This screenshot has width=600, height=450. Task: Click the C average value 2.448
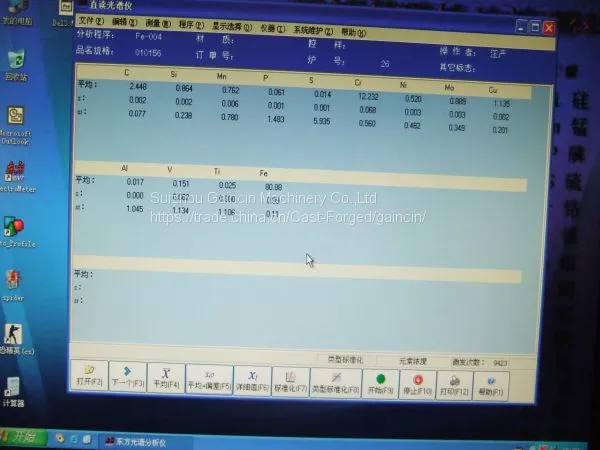(x=138, y=86)
